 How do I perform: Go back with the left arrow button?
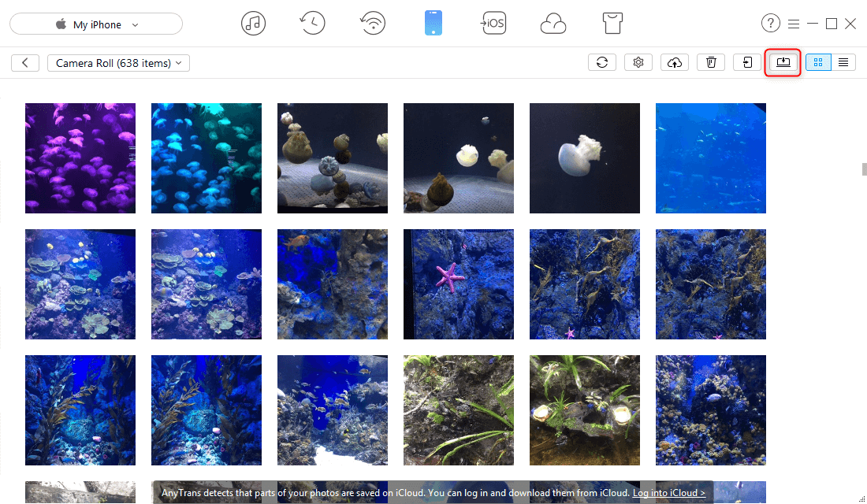click(x=25, y=63)
